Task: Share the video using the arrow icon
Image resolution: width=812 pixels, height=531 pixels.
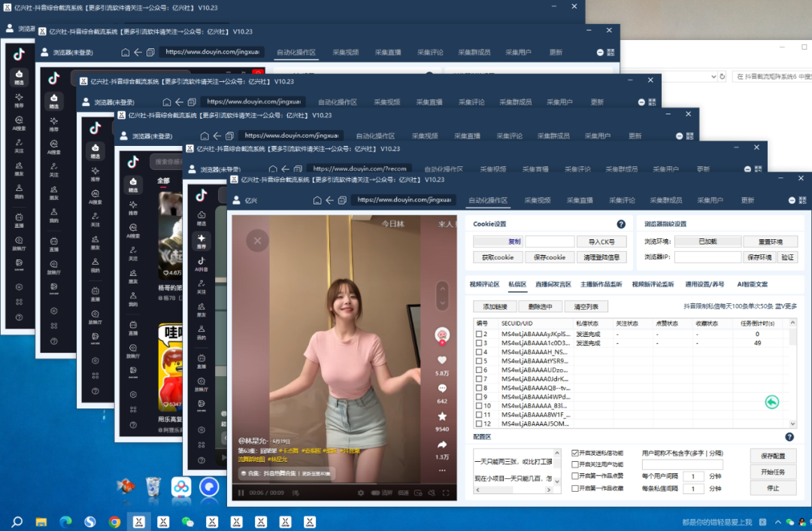Action: point(442,445)
